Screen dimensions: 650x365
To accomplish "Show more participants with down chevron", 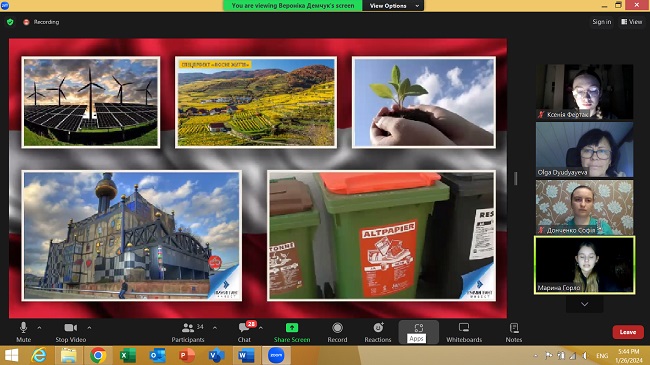I will (585, 304).
